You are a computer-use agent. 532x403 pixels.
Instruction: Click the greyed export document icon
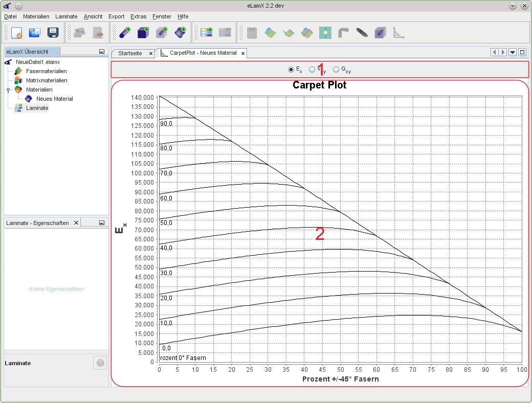[98, 33]
